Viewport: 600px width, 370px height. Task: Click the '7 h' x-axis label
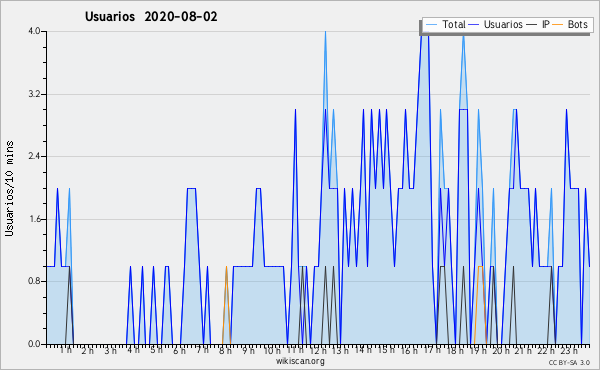(x=202, y=350)
